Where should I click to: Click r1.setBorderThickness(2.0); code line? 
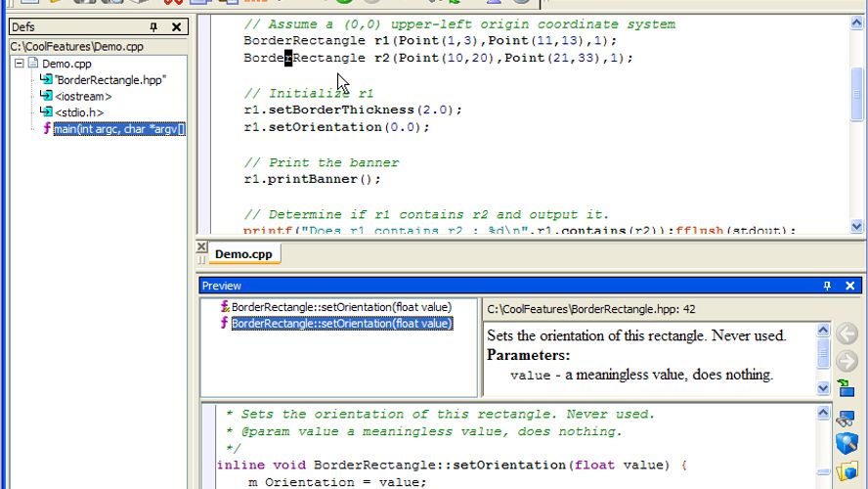(353, 110)
